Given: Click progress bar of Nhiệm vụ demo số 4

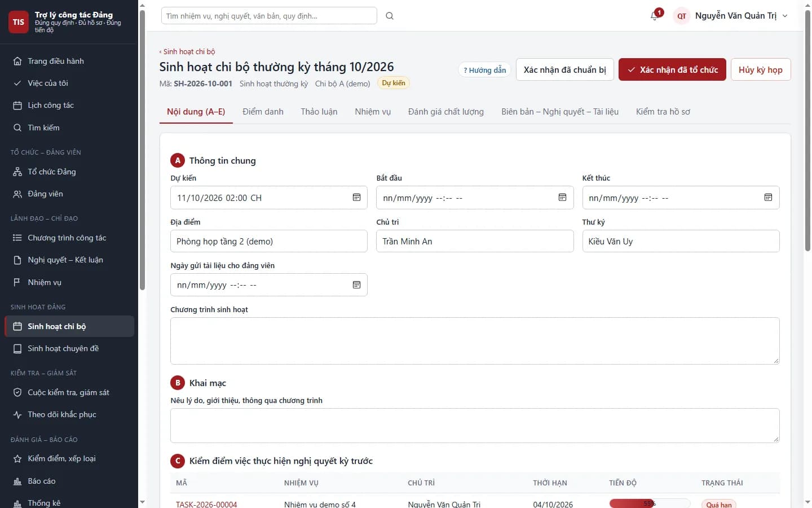Looking at the screenshot, I should 650,503.
